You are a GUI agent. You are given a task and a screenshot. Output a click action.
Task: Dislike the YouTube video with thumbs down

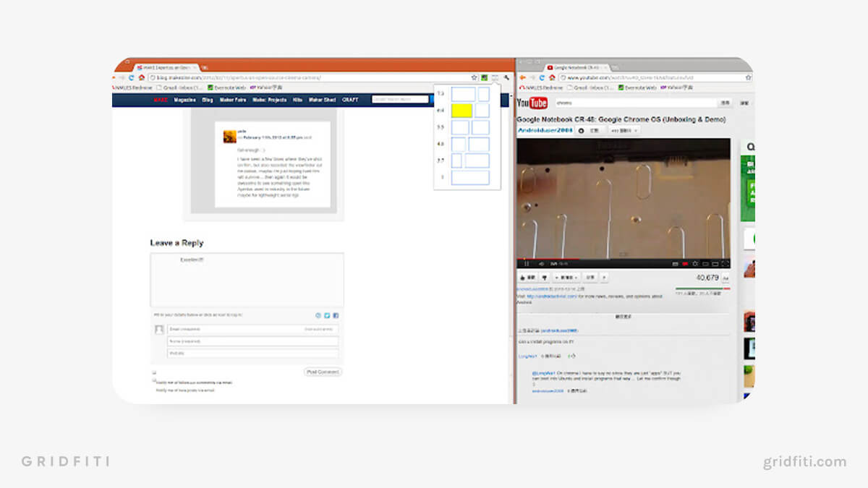tap(544, 277)
